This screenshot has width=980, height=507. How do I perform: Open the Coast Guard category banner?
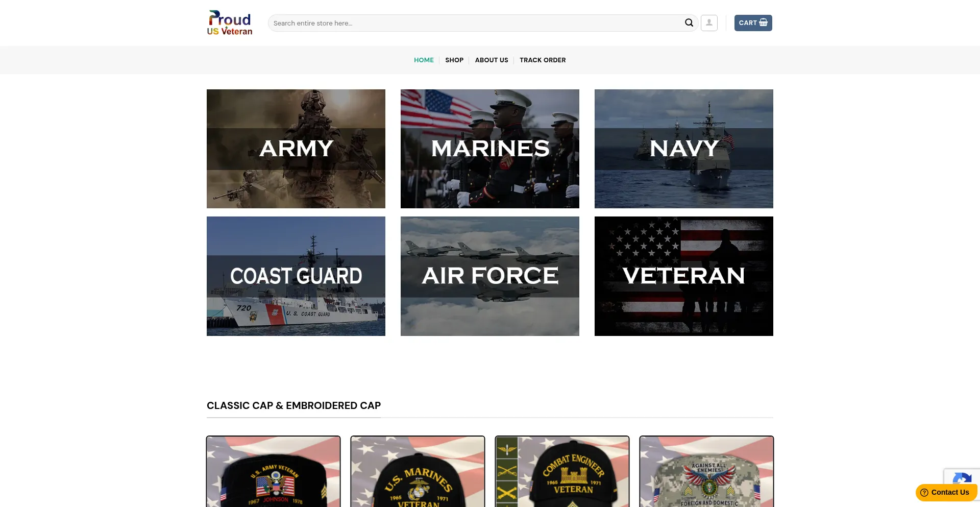pyautogui.click(x=296, y=276)
